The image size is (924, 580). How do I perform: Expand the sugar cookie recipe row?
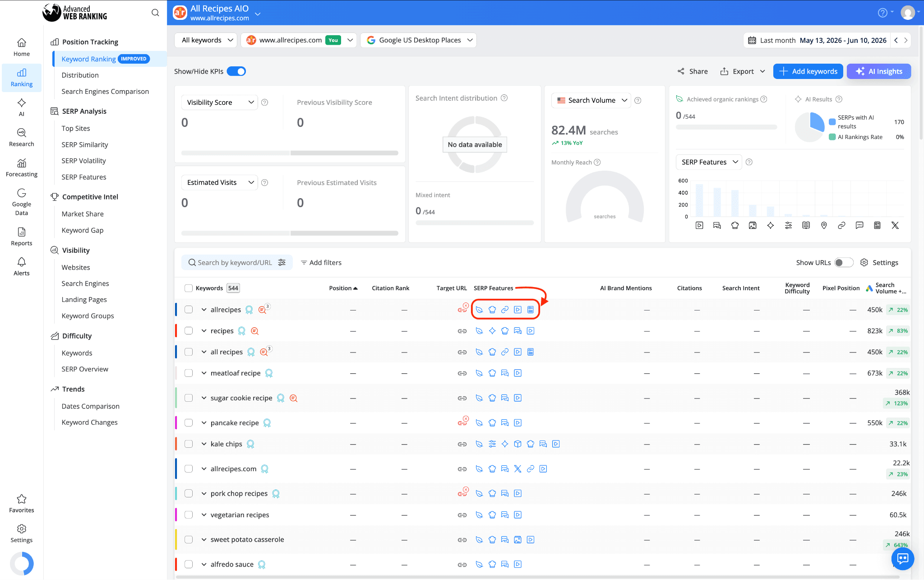[x=204, y=398]
